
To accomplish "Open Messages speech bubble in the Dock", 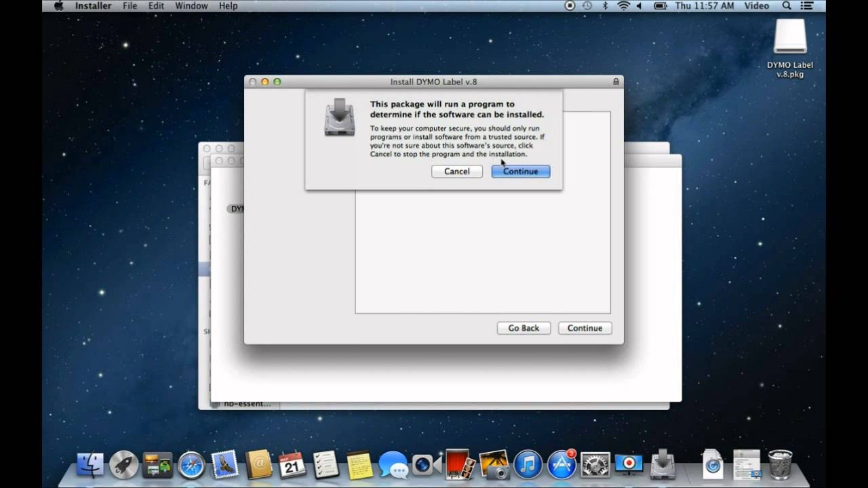I will tap(393, 465).
